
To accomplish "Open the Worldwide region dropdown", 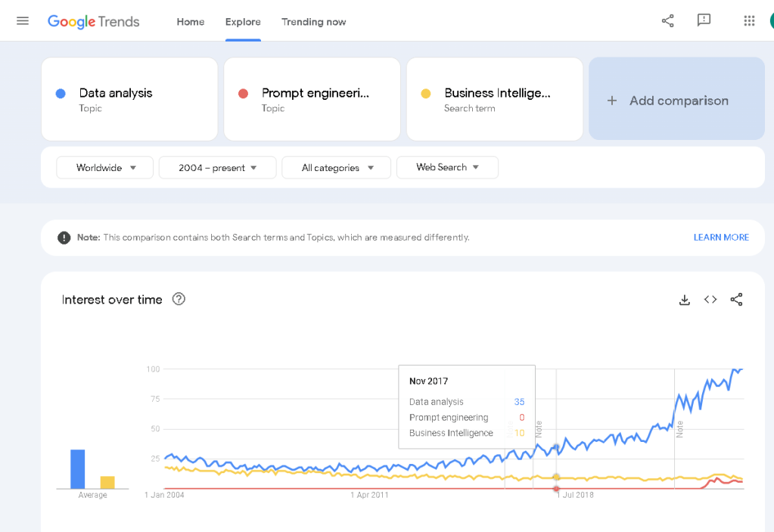I will coord(104,168).
